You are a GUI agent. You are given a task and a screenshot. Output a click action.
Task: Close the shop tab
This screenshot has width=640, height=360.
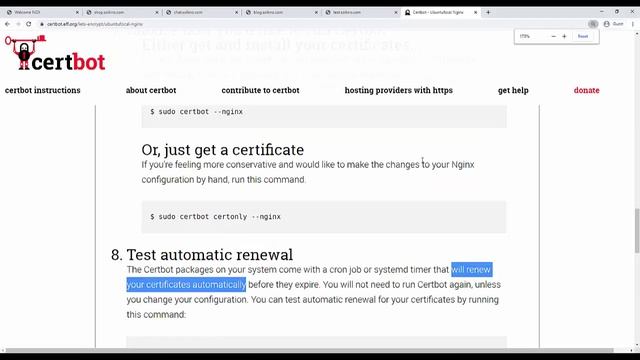pyautogui.click(x=157, y=12)
